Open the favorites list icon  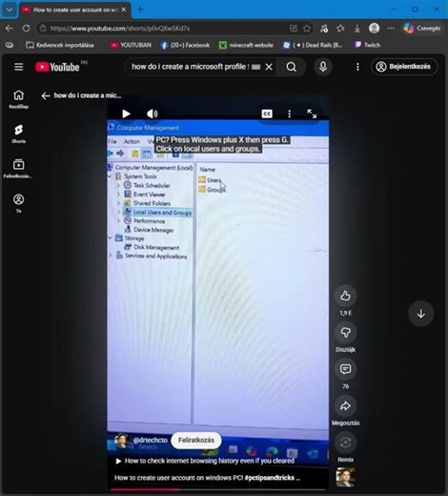[340, 29]
